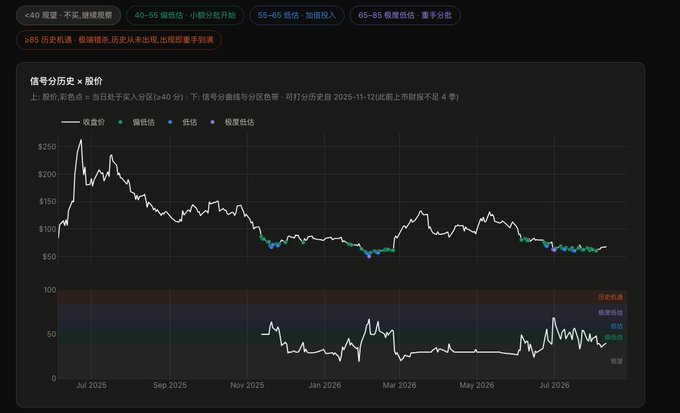Click the $100 price axis label
This screenshot has height=413, width=680.
coord(47,229)
